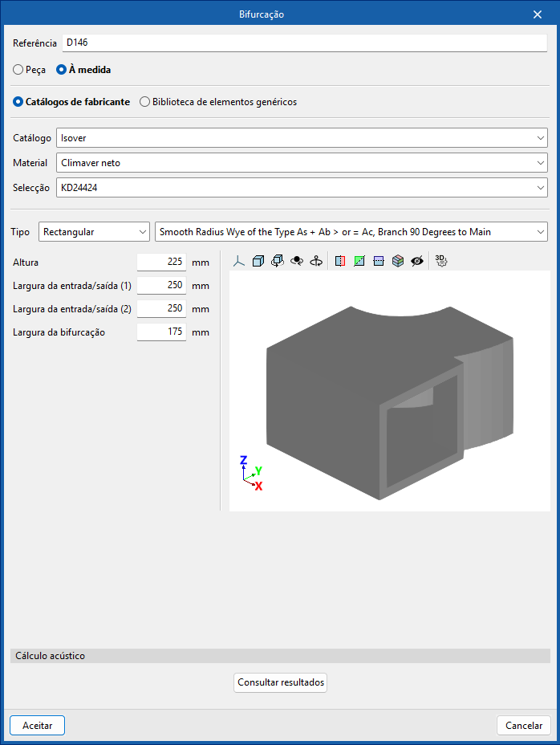
Task: Click the colored layers cube icon
Action: point(398,261)
